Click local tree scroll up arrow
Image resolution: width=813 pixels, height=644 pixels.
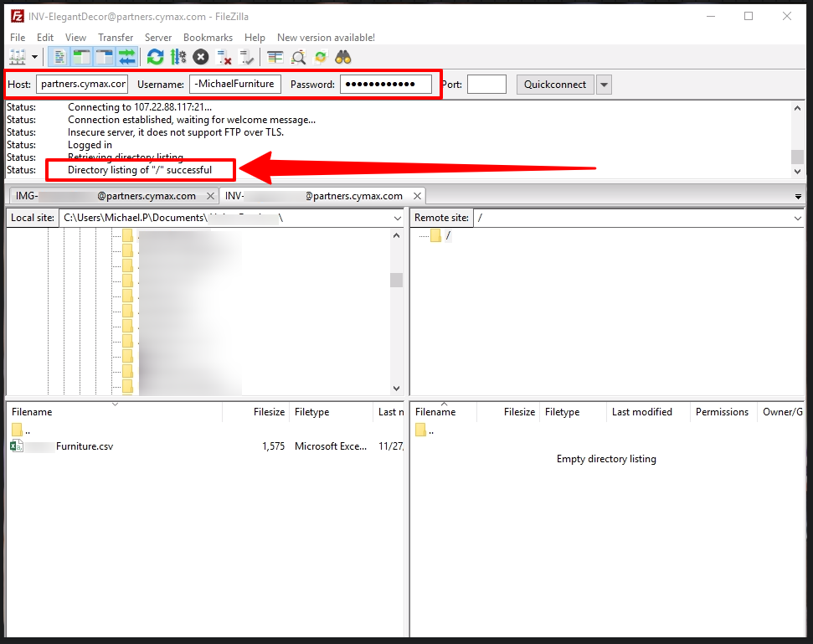(x=397, y=235)
